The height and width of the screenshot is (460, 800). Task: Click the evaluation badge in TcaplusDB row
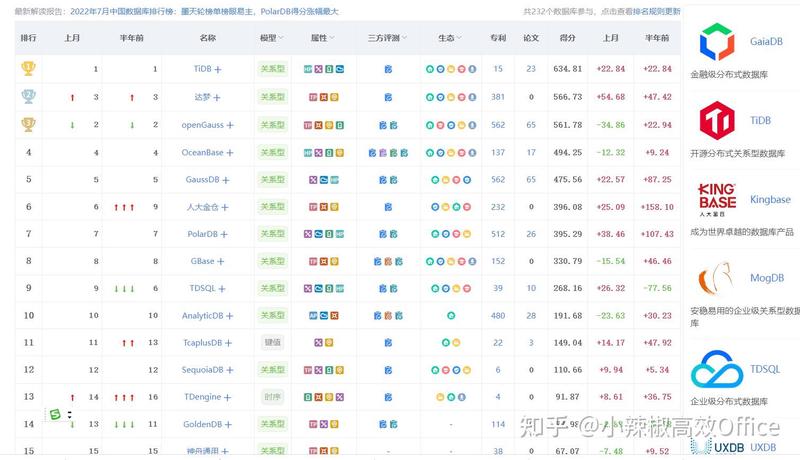point(388,343)
